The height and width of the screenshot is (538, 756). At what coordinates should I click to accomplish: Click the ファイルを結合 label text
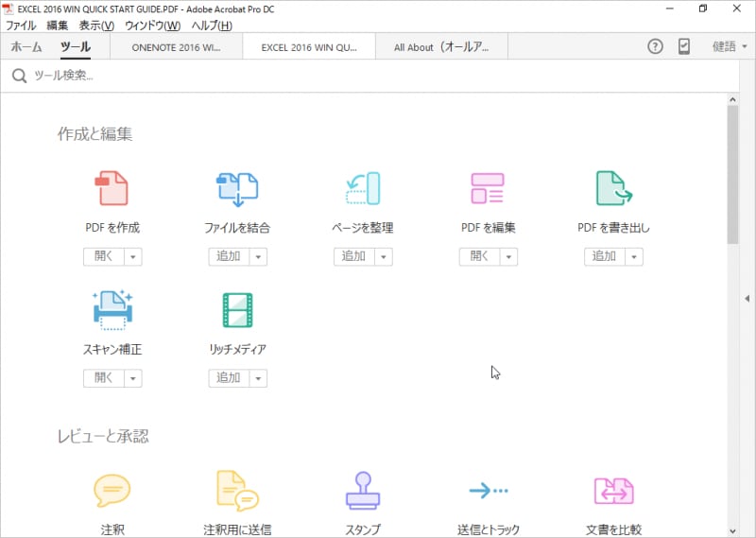pyautogui.click(x=237, y=228)
